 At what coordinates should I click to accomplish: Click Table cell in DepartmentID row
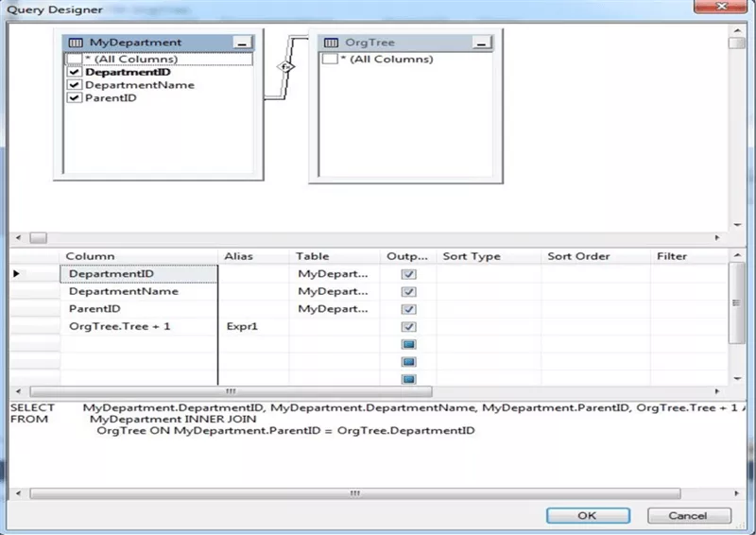(x=335, y=273)
